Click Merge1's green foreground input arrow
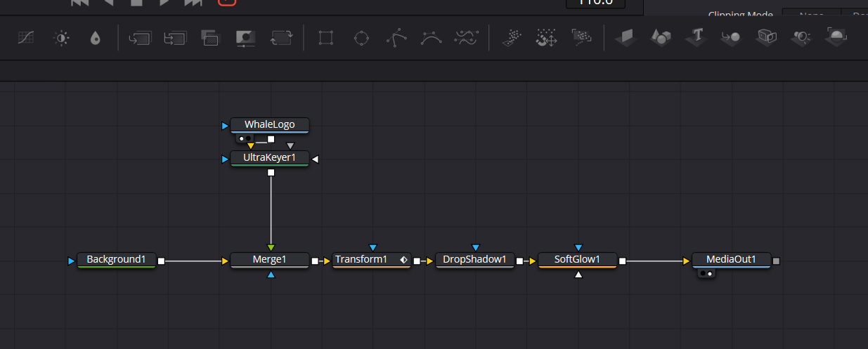This screenshot has width=868, height=349. tap(271, 247)
